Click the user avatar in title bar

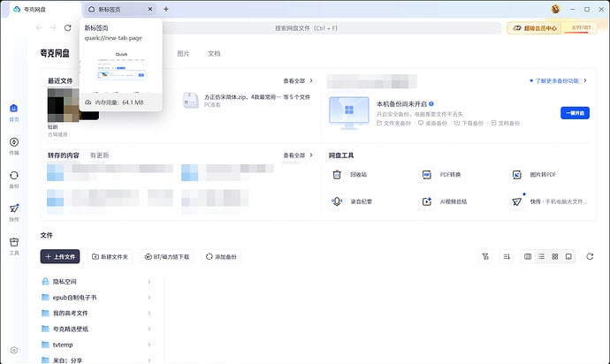[x=555, y=9]
